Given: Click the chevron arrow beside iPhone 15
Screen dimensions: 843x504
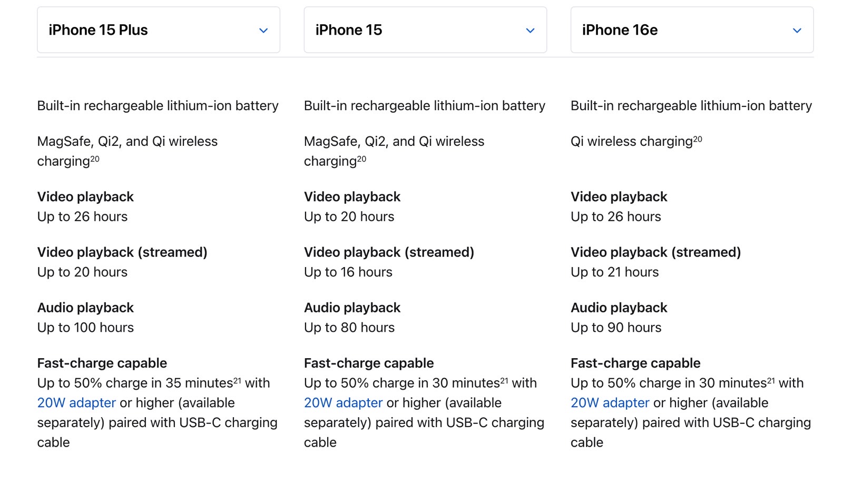Looking at the screenshot, I should pyautogui.click(x=530, y=31).
